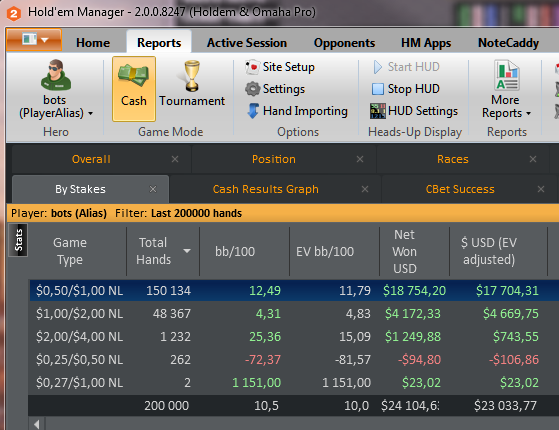The height and width of the screenshot is (430, 559).
Task: Open the Active Session tab
Action: (x=247, y=43)
